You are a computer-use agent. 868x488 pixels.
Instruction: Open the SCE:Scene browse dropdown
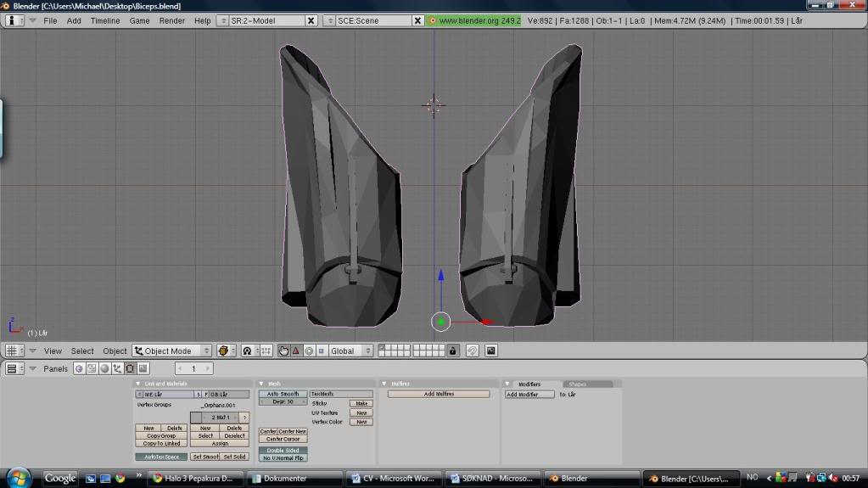coord(329,20)
